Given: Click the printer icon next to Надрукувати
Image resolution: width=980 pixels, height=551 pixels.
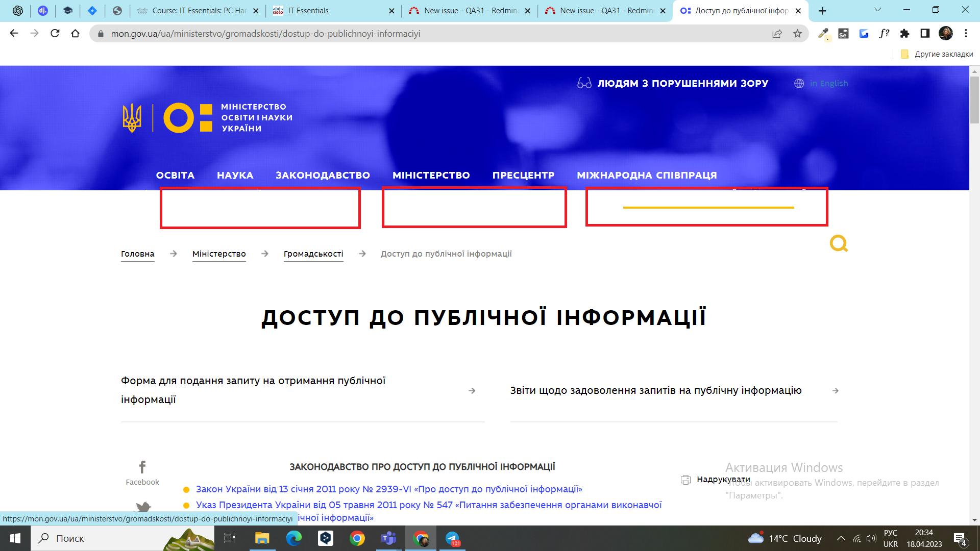Looking at the screenshot, I should click(685, 480).
